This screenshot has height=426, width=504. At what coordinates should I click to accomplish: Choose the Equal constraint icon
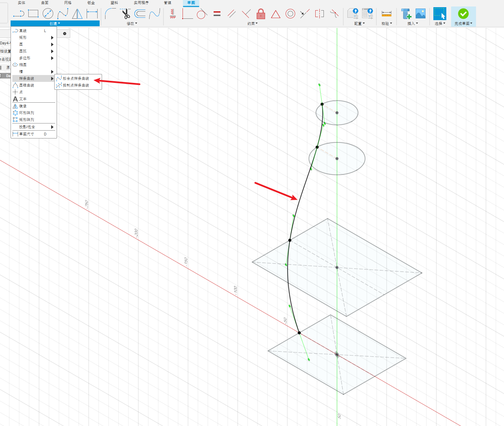(x=217, y=14)
